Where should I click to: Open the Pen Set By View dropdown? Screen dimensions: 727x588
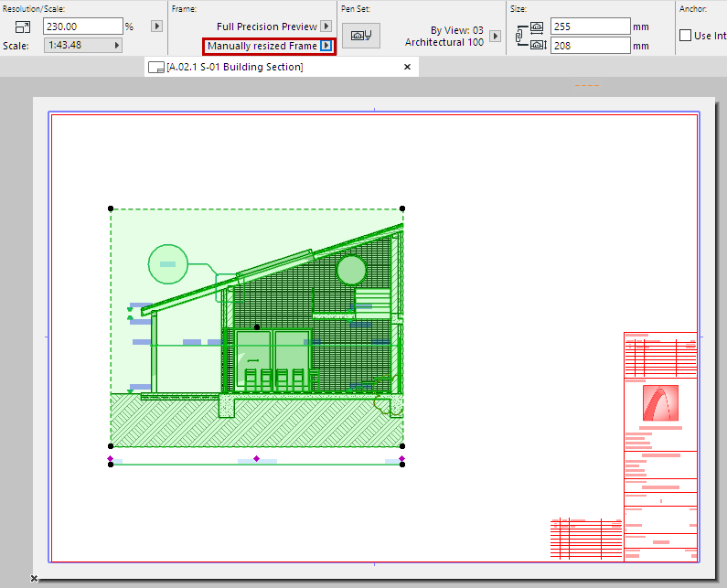(496, 36)
